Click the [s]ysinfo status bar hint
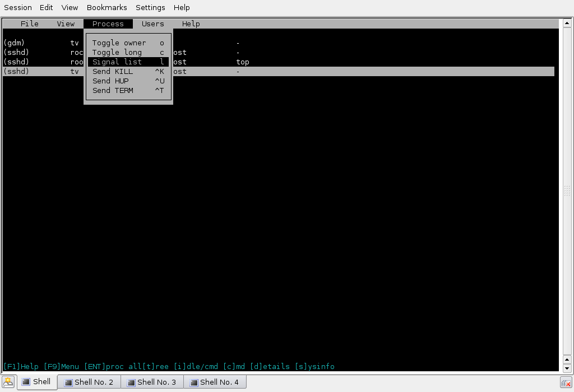574x392 pixels. (x=314, y=366)
